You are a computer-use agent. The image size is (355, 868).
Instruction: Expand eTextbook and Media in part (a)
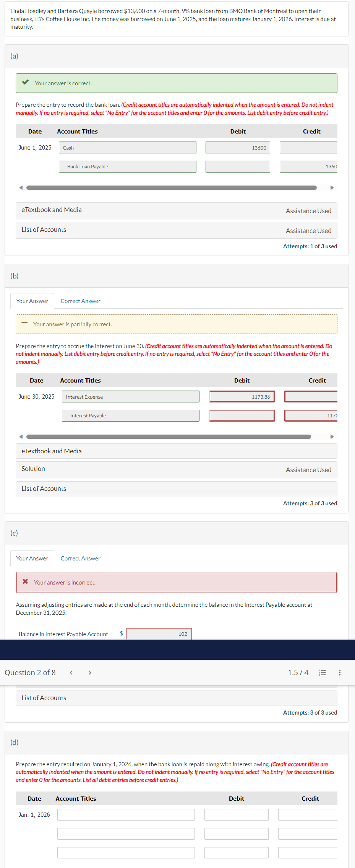[x=51, y=210]
